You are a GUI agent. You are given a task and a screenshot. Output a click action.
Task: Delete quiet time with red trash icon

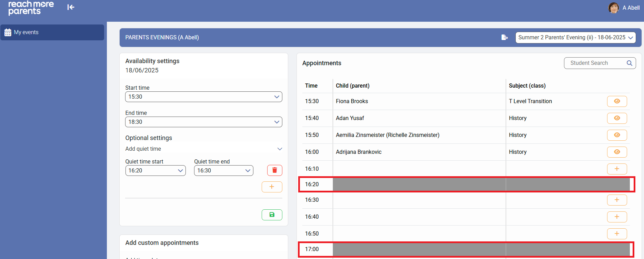point(274,170)
